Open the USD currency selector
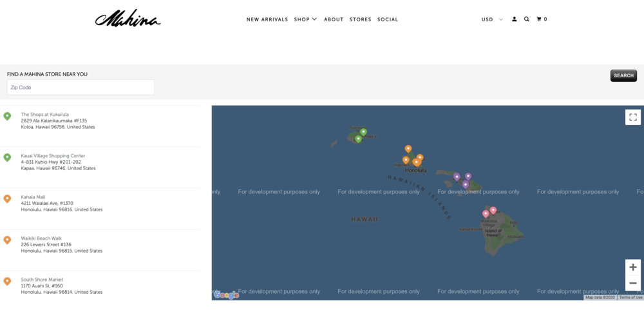The height and width of the screenshot is (310, 644). point(492,19)
